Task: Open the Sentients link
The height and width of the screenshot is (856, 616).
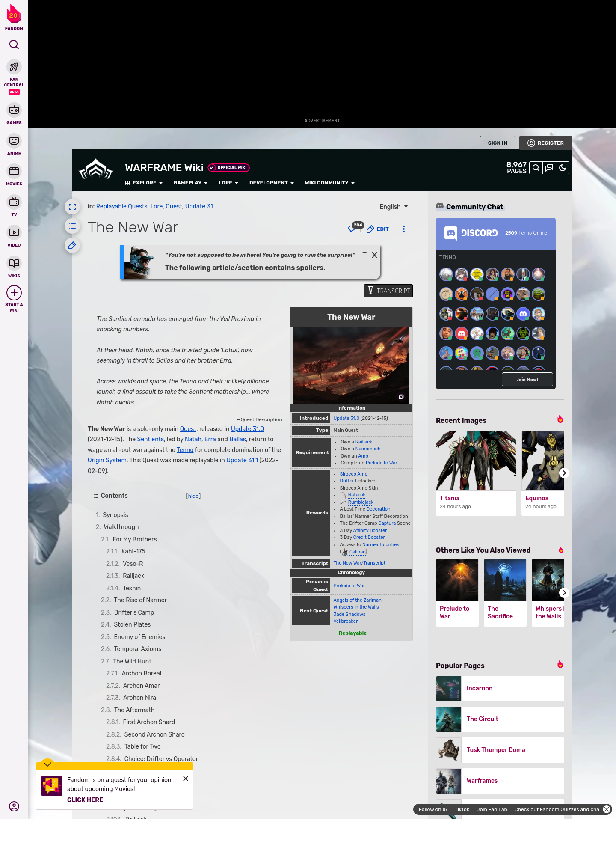Action: [150, 439]
